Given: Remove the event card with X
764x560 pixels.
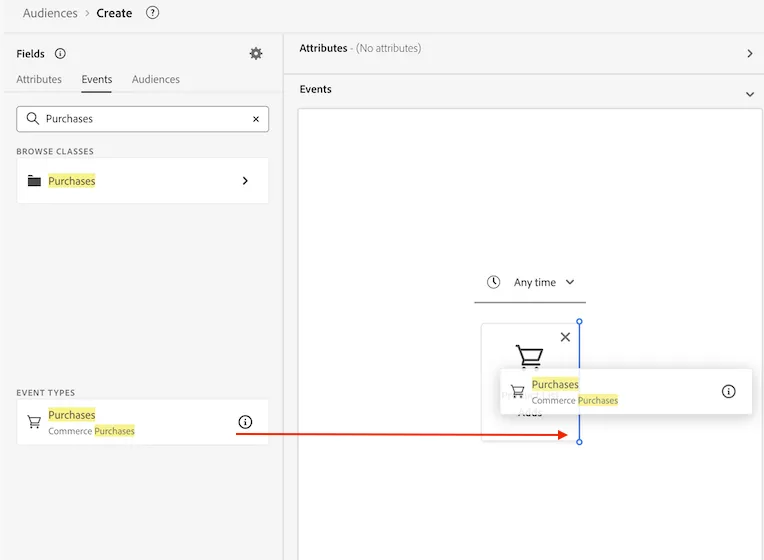Looking at the screenshot, I should [565, 337].
